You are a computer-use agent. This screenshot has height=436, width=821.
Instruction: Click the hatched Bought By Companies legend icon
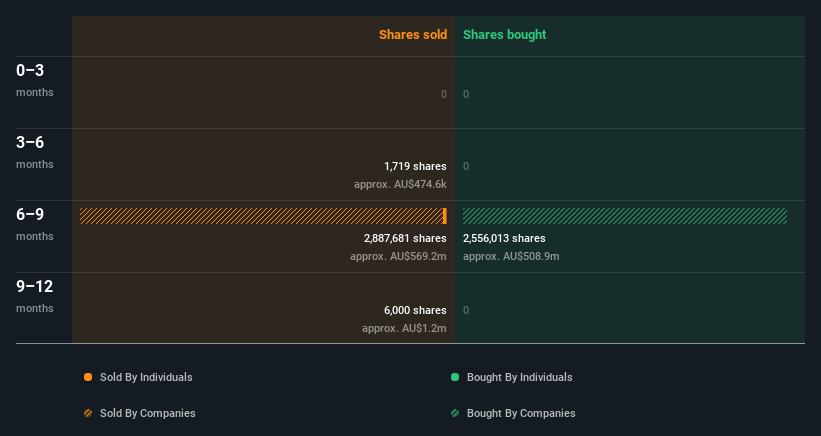(x=455, y=413)
